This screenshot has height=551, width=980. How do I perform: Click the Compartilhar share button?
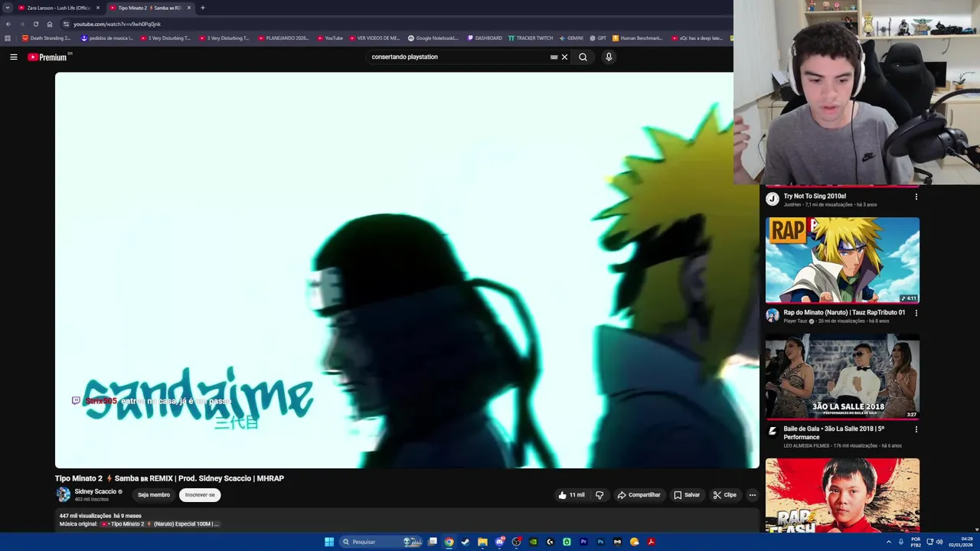pos(639,495)
